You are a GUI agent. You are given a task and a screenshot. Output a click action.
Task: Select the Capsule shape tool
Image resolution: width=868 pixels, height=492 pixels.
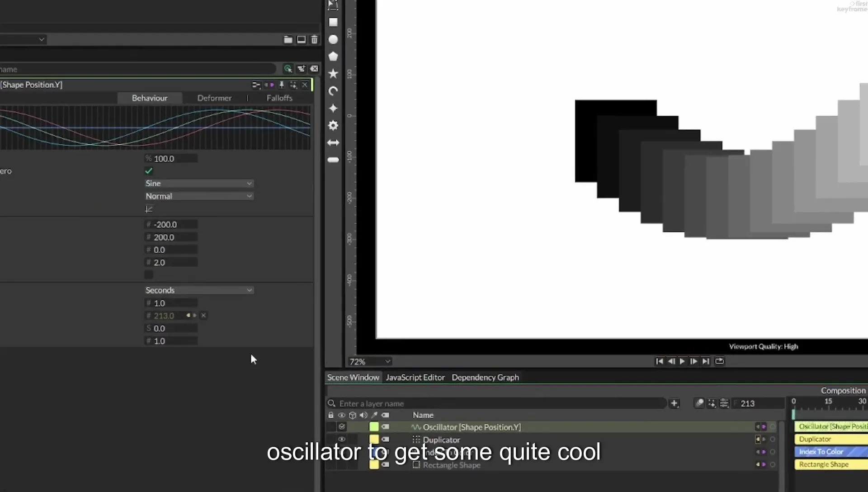point(333,160)
